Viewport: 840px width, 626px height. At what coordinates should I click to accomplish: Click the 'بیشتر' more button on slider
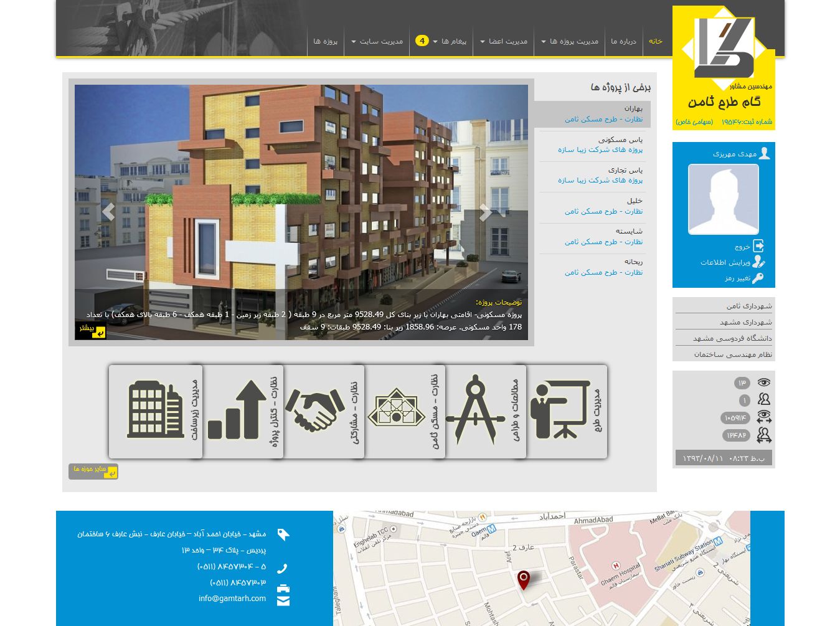tap(91, 330)
